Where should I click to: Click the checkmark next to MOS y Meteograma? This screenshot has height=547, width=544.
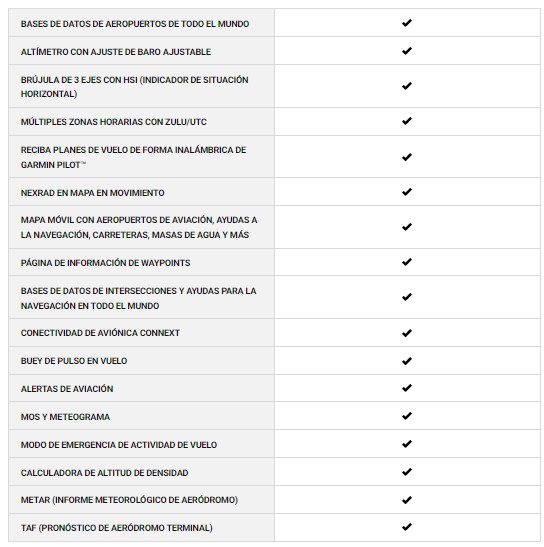pos(407,416)
